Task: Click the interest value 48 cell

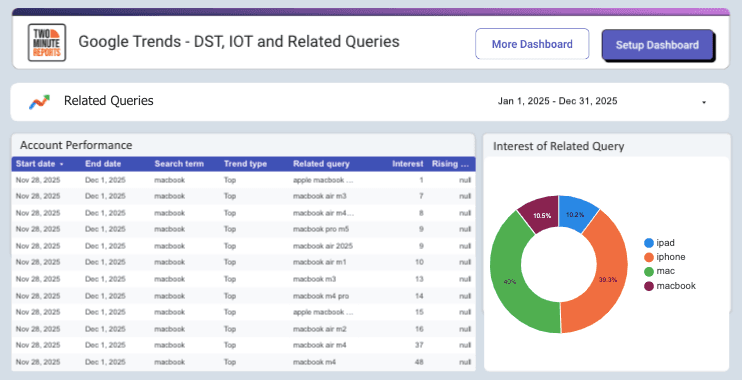Action: click(419, 362)
